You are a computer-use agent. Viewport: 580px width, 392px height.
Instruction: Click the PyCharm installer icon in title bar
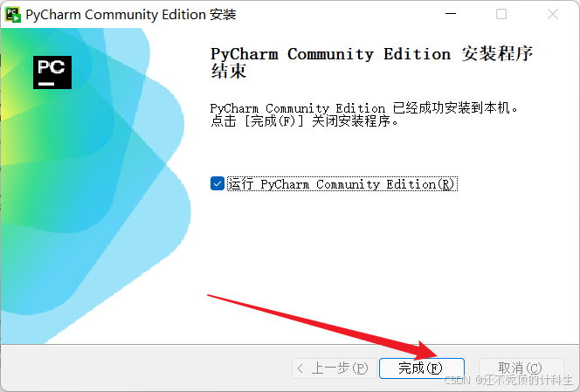tap(12, 15)
